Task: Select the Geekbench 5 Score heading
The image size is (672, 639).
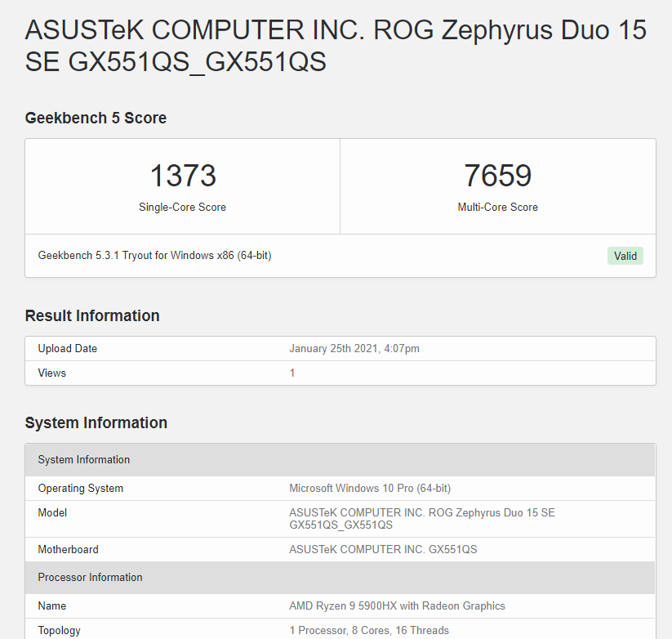Action: [x=96, y=118]
